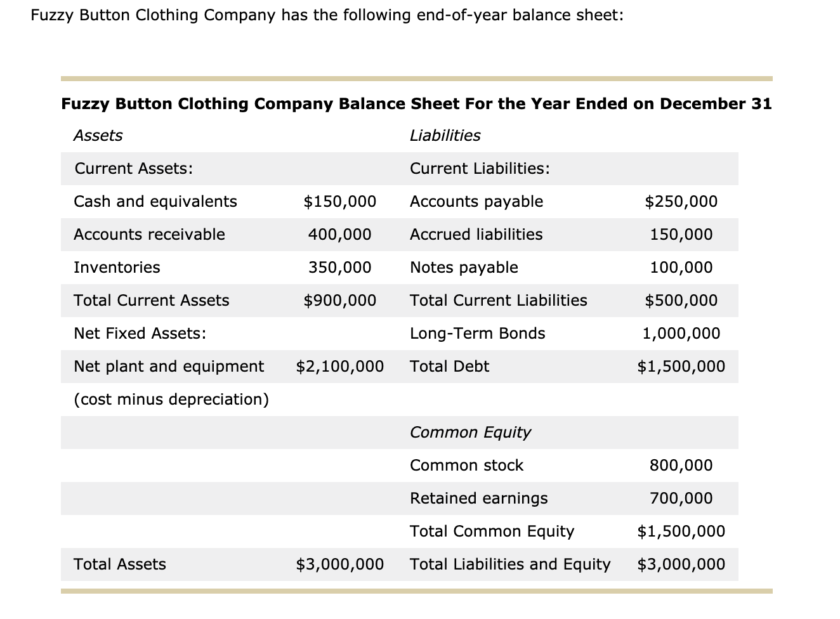
Task: Click Net plant and equipment entry
Action: pyautogui.click(x=168, y=366)
